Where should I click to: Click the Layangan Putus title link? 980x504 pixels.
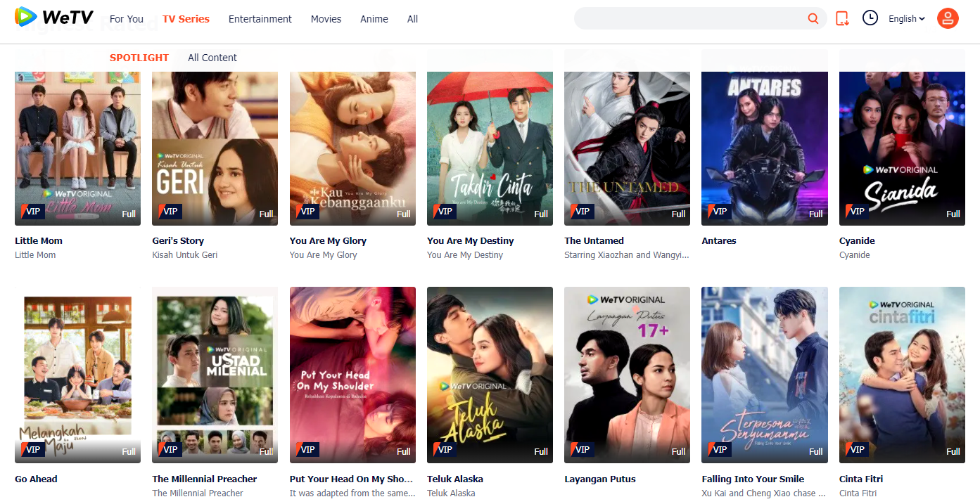pos(600,479)
